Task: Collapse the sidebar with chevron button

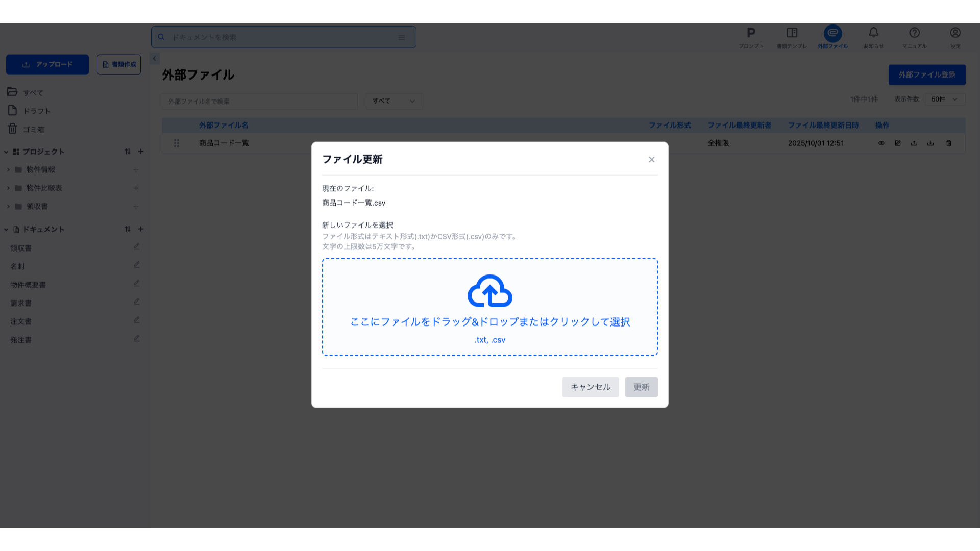Action: coord(155,59)
